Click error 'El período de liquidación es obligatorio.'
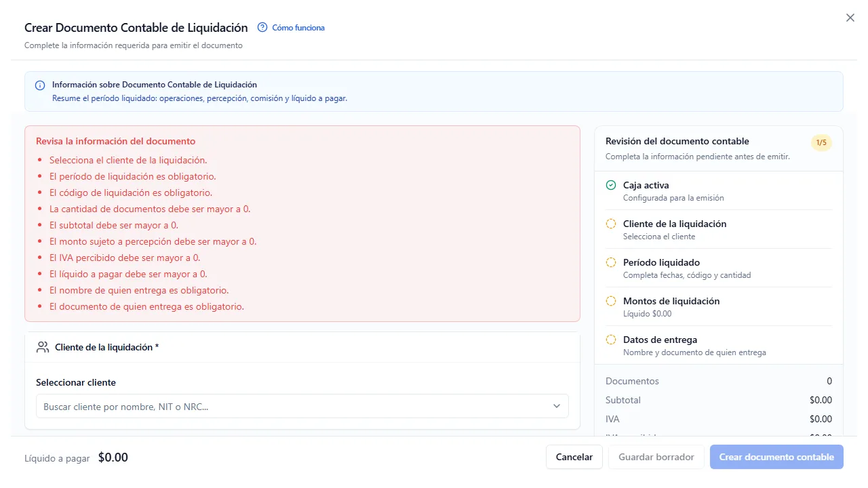 click(x=133, y=176)
